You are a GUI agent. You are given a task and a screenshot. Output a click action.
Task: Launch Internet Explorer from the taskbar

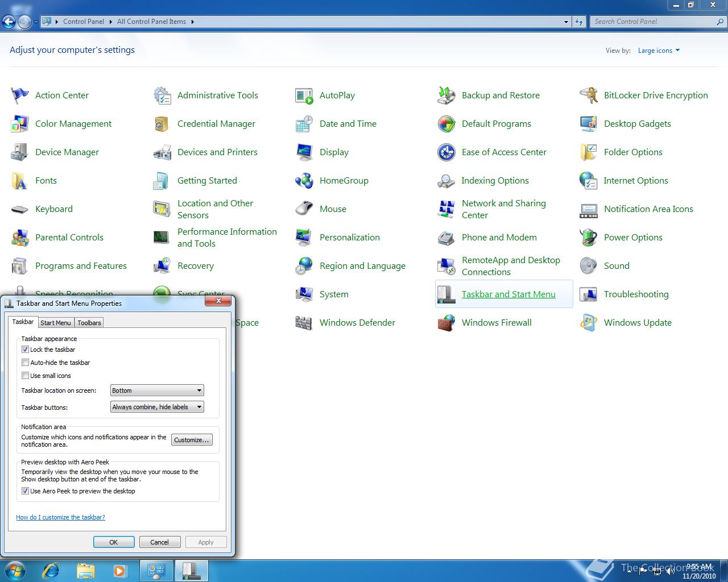[x=51, y=571]
